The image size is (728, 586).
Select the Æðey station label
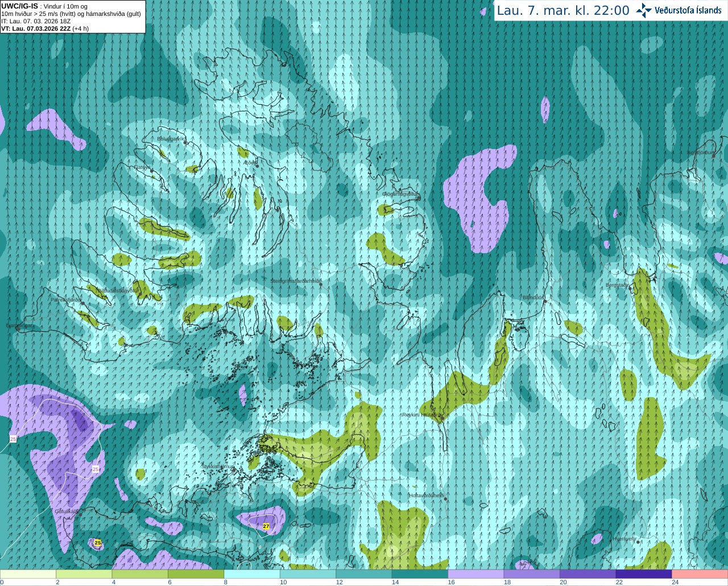point(250,163)
